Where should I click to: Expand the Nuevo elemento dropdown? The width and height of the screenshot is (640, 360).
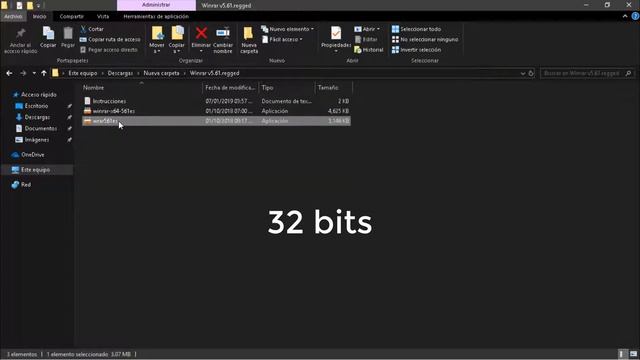pyautogui.click(x=287, y=29)
